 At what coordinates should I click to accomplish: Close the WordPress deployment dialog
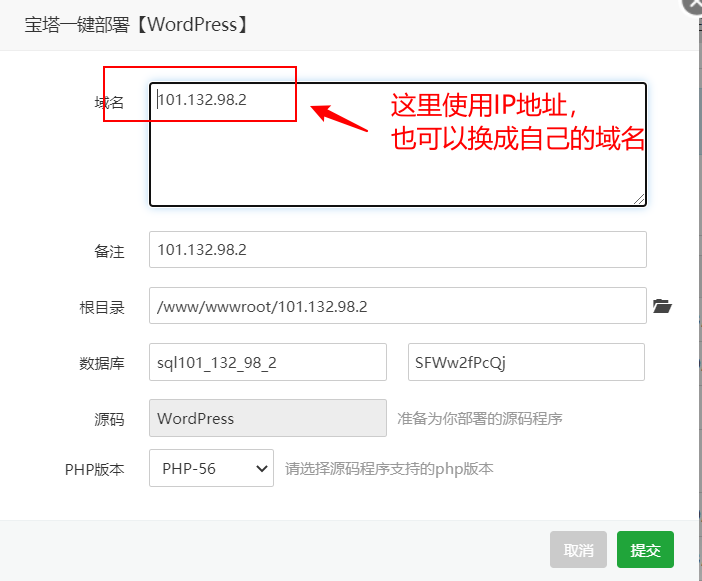[693, 6]
